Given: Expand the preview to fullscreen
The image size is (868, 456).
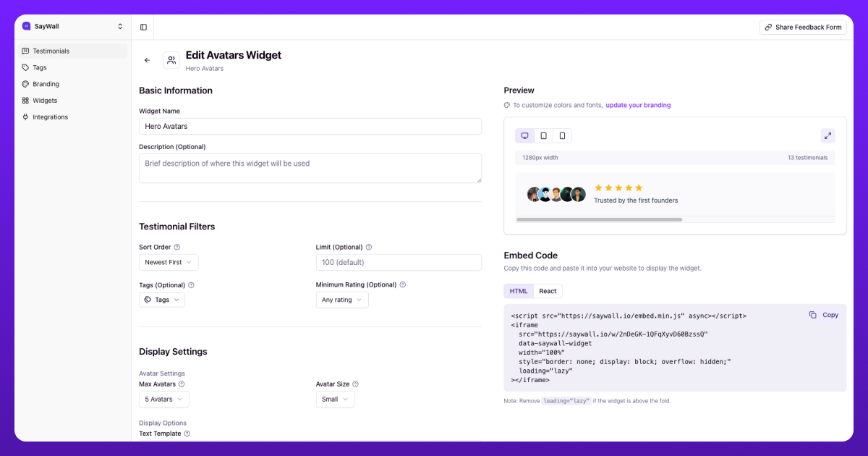Looking at the screenshot, I should (827, 135).
